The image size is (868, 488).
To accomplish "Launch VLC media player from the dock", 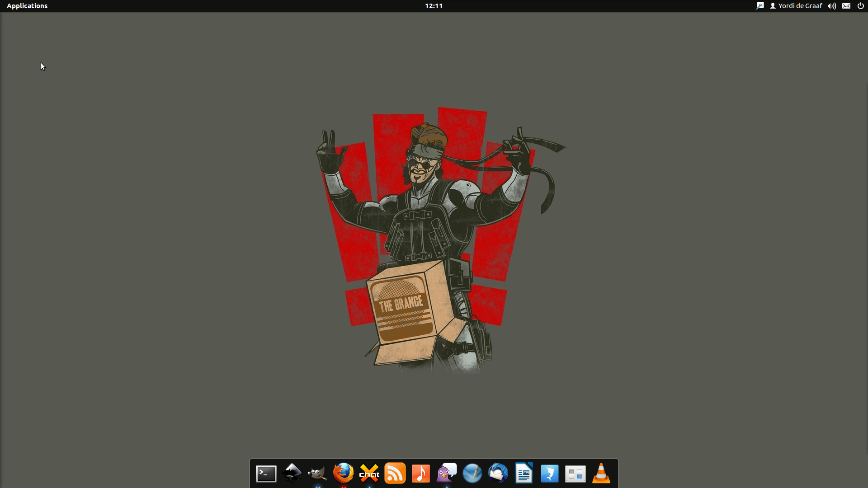I will coord(601,473).
